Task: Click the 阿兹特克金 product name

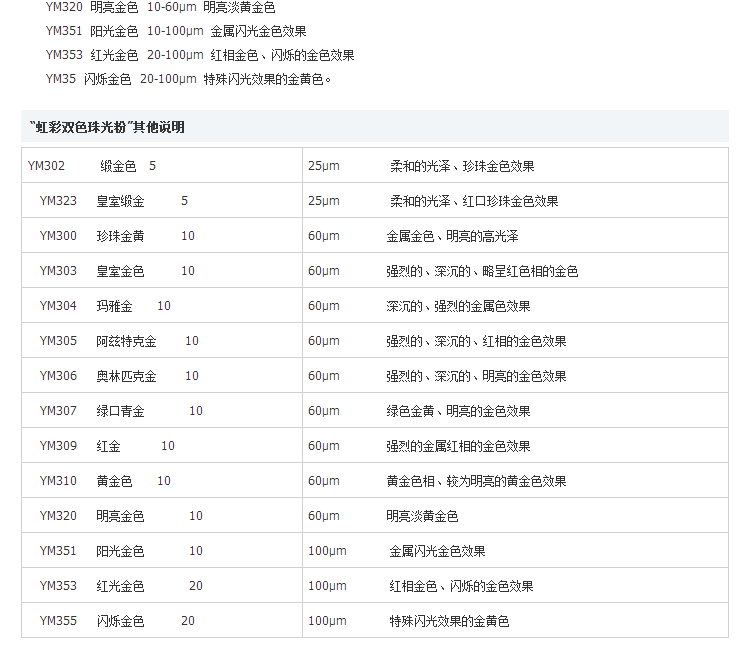Action: coord(126,341)
